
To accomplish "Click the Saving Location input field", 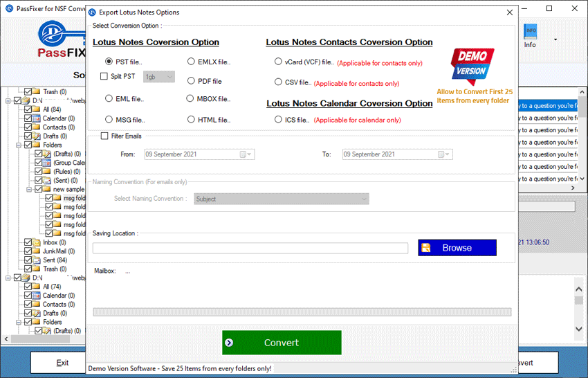I will click(250, 248).
